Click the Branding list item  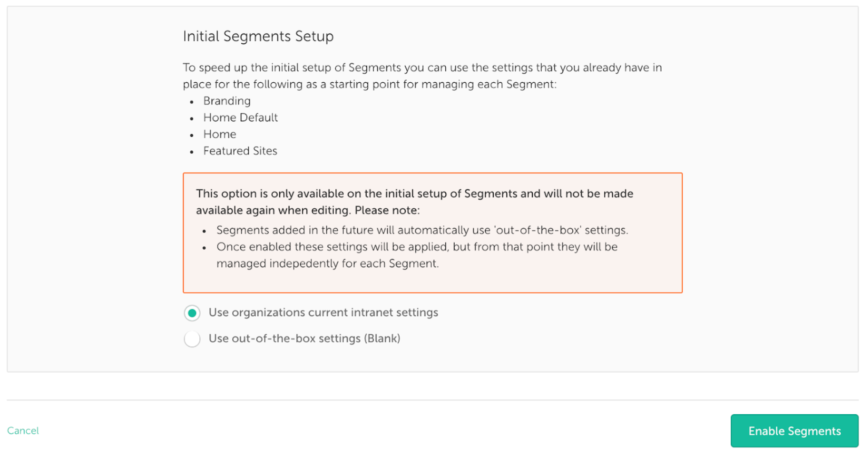(x=227, y=101)
